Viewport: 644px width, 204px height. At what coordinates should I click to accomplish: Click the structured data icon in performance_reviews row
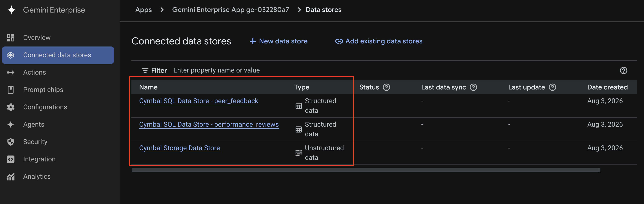pyautogui.click(x=298, y=129)
